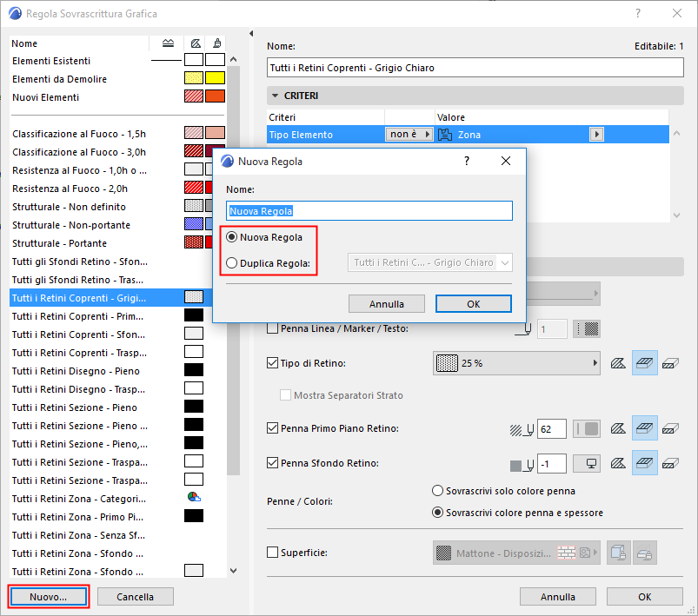Click the fill override column header icon

196,43
